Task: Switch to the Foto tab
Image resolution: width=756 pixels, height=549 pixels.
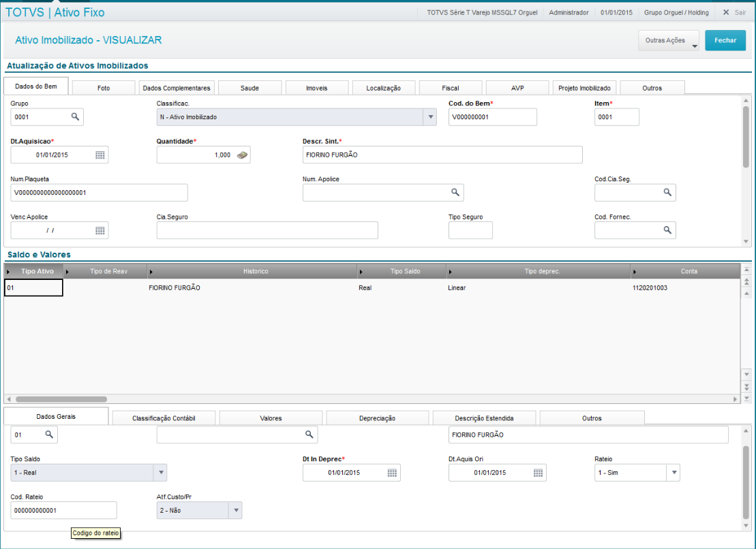Action: coord(104,88)
